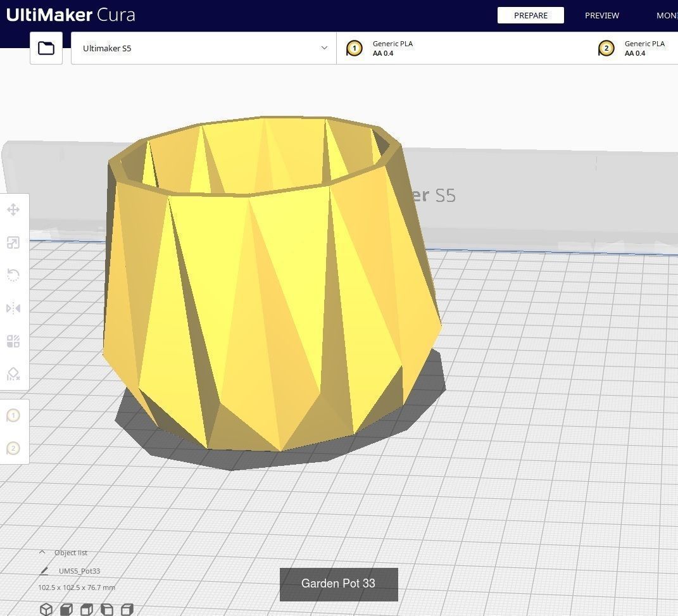Switch to left side view cube icon

[107, 609]
